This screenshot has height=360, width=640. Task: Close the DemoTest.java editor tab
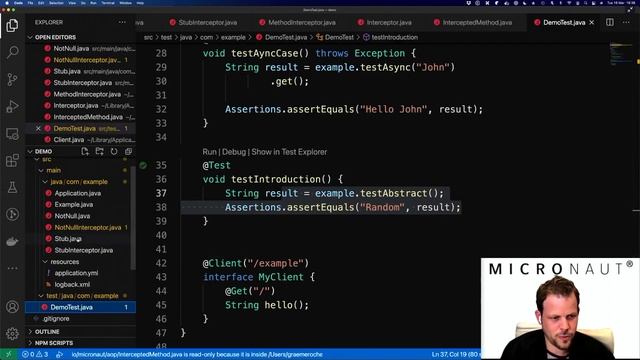coord(591,22)
